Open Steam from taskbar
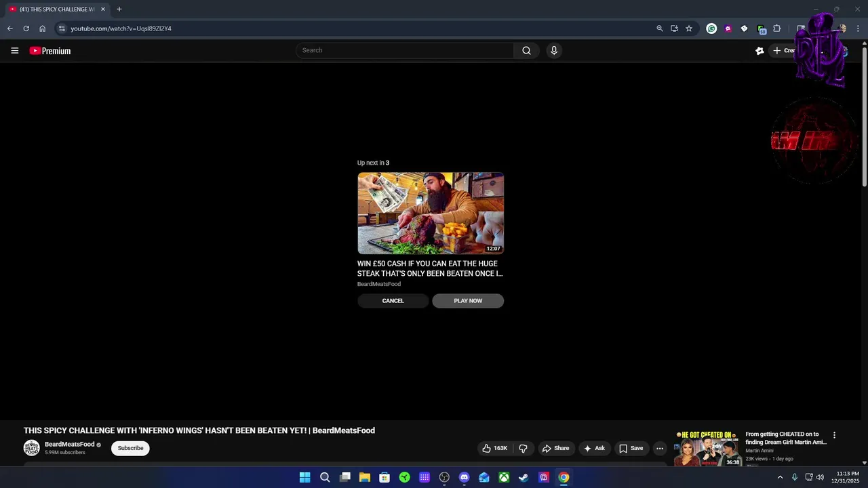 click(524, 477)
